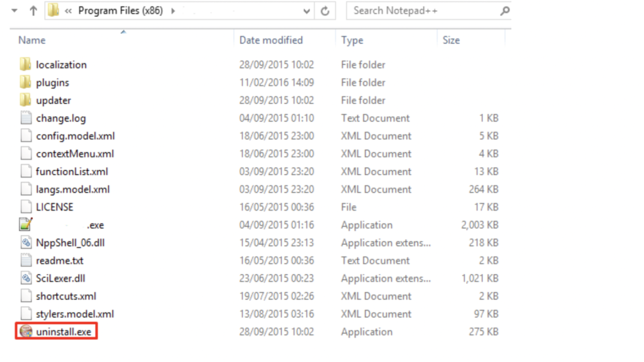Sort files by Name column header
This screenshot has height=362, width=644.
click(x=32, y=40)
